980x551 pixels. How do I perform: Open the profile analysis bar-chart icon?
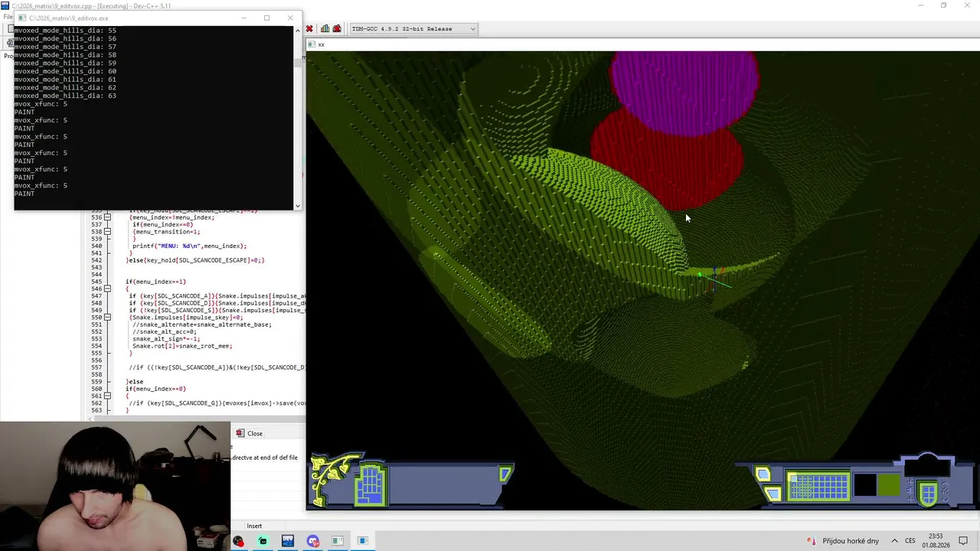(x=325, y=29)
